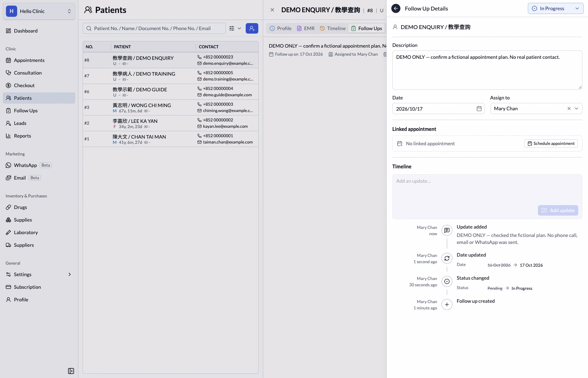
Task: Open WhatsApp marketing page
Action: pos(39,165)
